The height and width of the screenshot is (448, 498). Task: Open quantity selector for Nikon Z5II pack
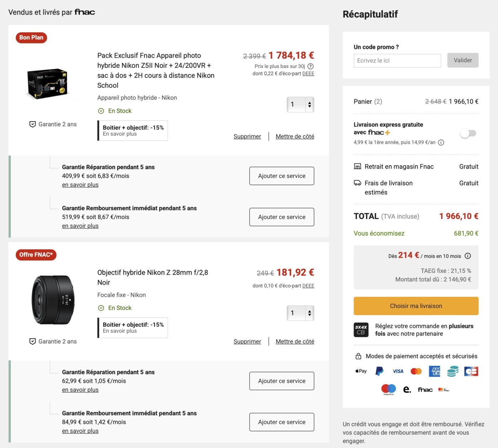click(301, 105)
